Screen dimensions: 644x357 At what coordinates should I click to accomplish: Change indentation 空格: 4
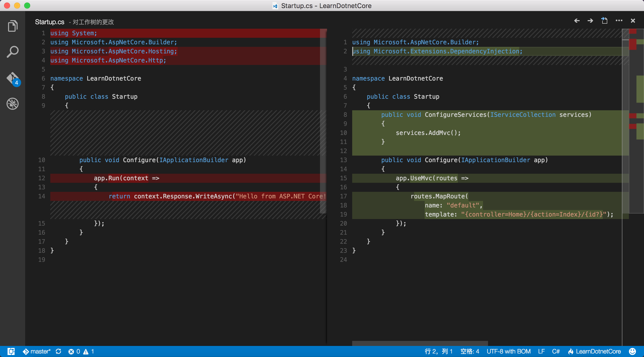(470, 351)
